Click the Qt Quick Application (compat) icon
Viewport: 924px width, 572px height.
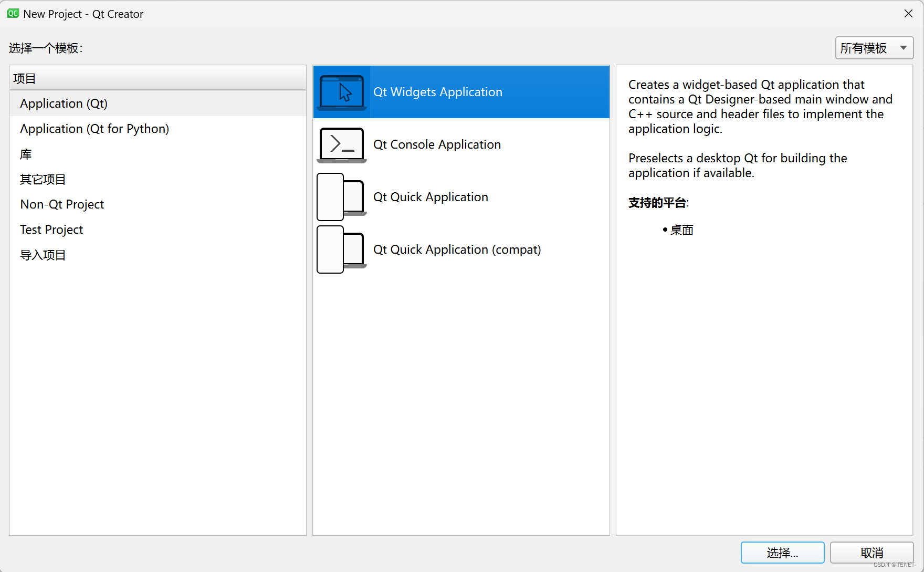pyautogui.click(x=342, y=249)
